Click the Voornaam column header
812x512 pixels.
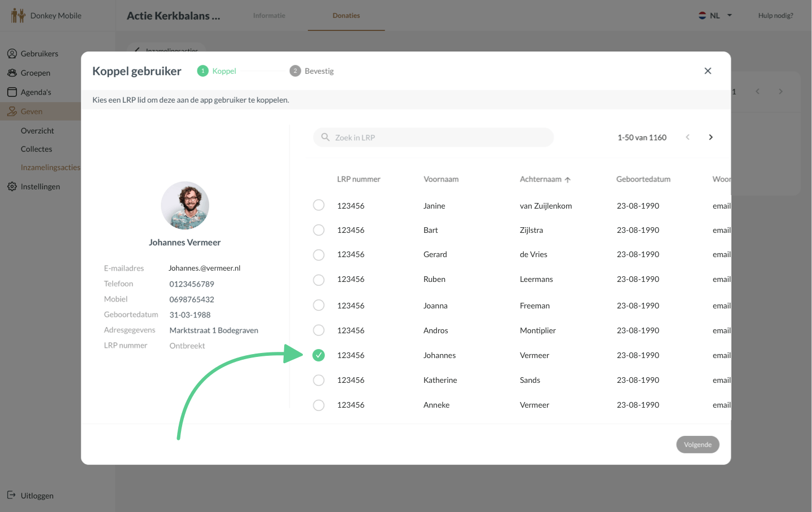[441, 179]
